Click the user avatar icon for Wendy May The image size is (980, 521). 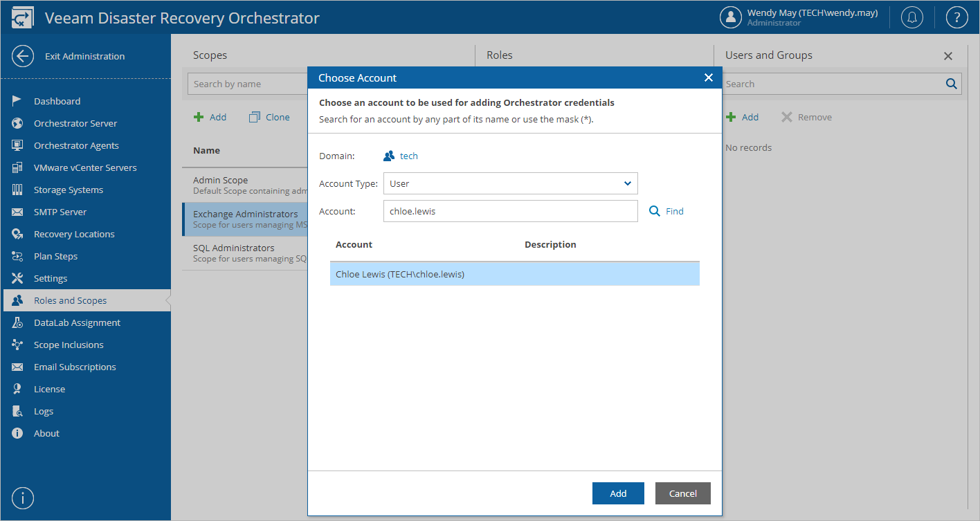[731, 17]
